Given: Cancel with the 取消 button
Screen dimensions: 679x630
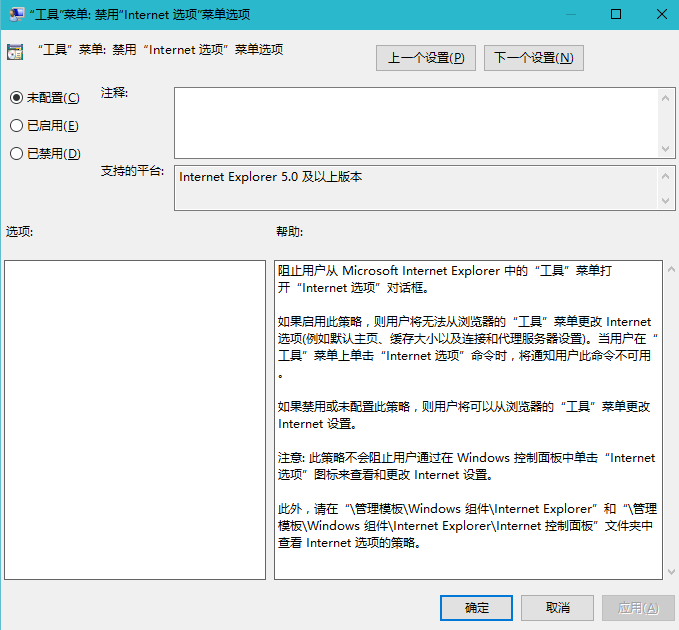Looking at the screenshot, I should (x=558, y=607).
